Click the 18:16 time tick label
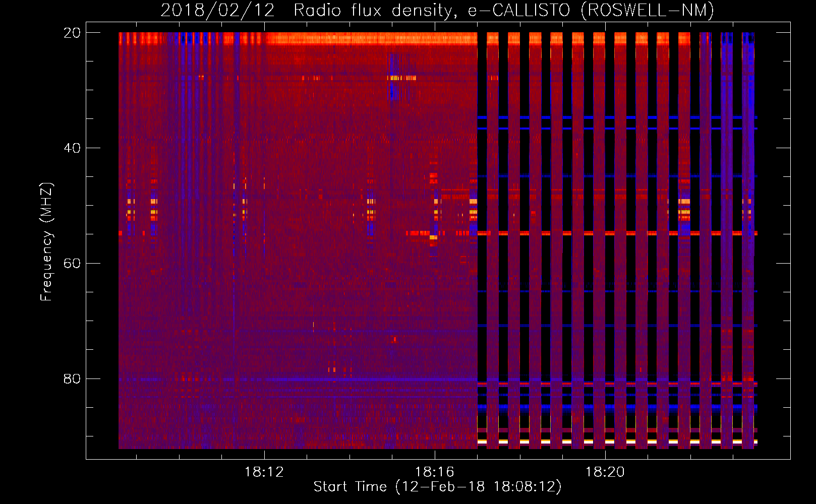816x504 pixels. [434, 472]
